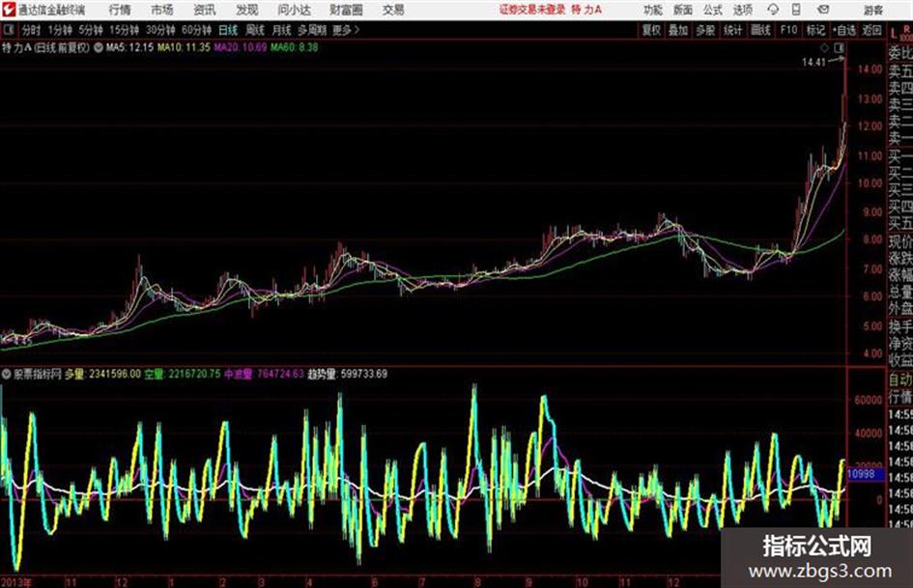Click the MA20: 10.69 value label
The height and width of the screenshot is (588, 913).
(241, 47)
